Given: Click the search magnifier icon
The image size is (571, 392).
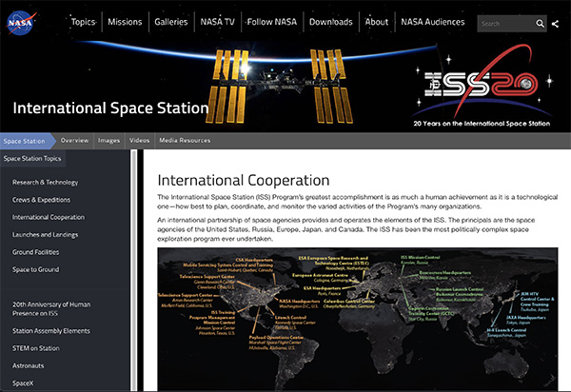Looking at the screenshot, I should (540, 24).
